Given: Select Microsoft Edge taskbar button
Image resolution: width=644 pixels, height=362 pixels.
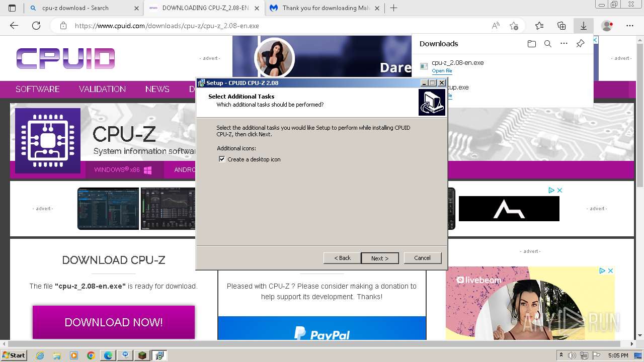Looking at the screenshot, I should [108, 355].
